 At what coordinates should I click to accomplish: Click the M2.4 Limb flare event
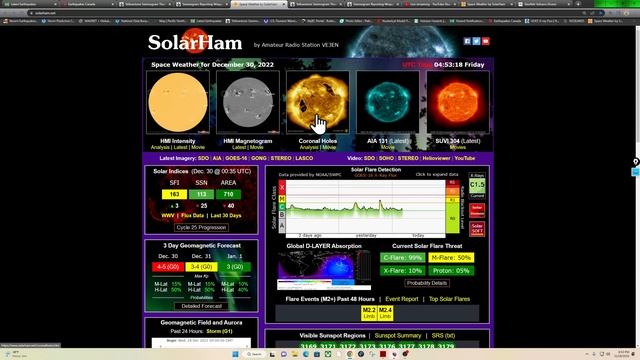tap(385, 313)
